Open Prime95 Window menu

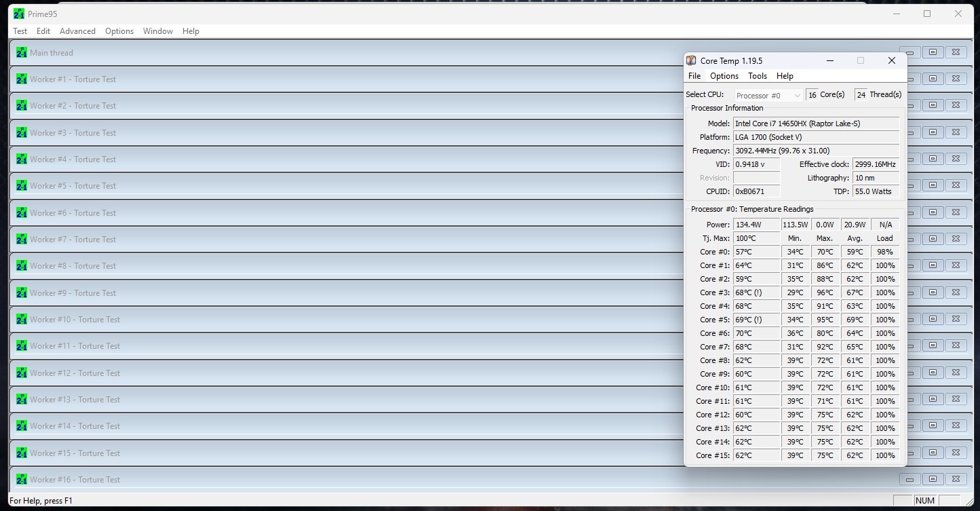158,31
